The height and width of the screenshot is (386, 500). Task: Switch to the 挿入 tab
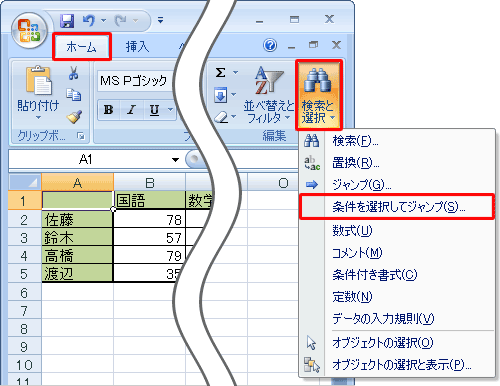tap(137, 47)
